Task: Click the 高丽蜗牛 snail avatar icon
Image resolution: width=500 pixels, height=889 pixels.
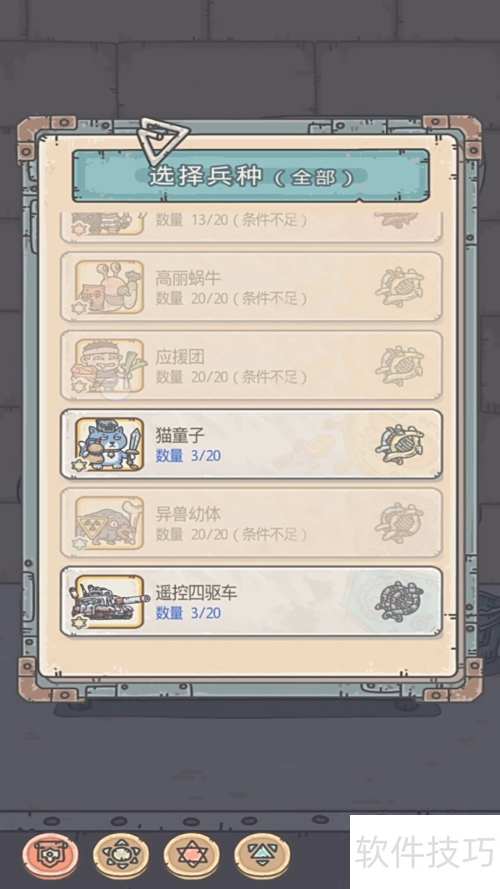Action: 109,286
